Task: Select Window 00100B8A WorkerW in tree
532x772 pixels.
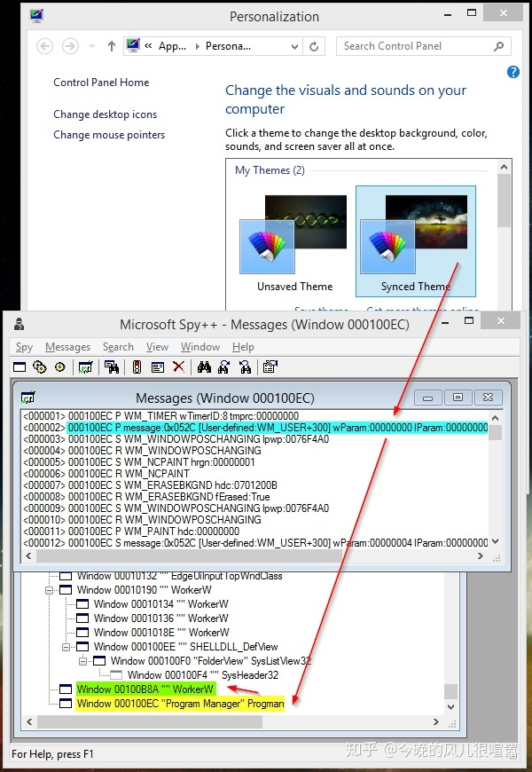Action: (145, 689)
